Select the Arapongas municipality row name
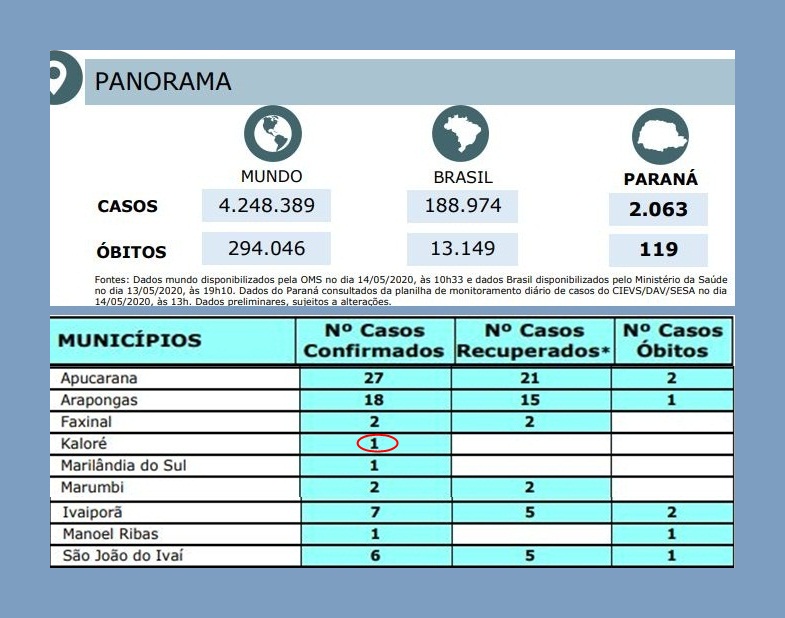Image resolution: width=785 pixels, height=618 pixels. (x=99, y=400)
